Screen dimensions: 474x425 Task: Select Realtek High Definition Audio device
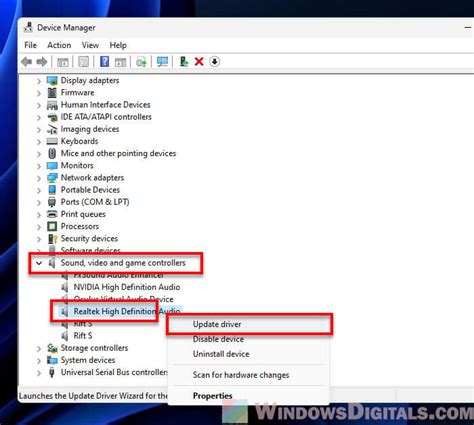click(127, 312)
